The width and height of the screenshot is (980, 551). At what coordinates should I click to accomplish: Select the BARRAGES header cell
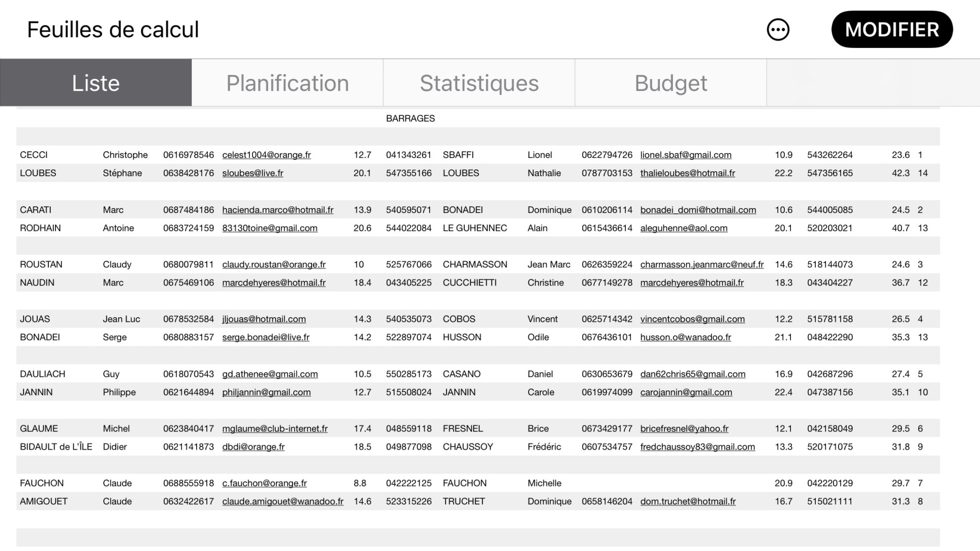(411, 119)
